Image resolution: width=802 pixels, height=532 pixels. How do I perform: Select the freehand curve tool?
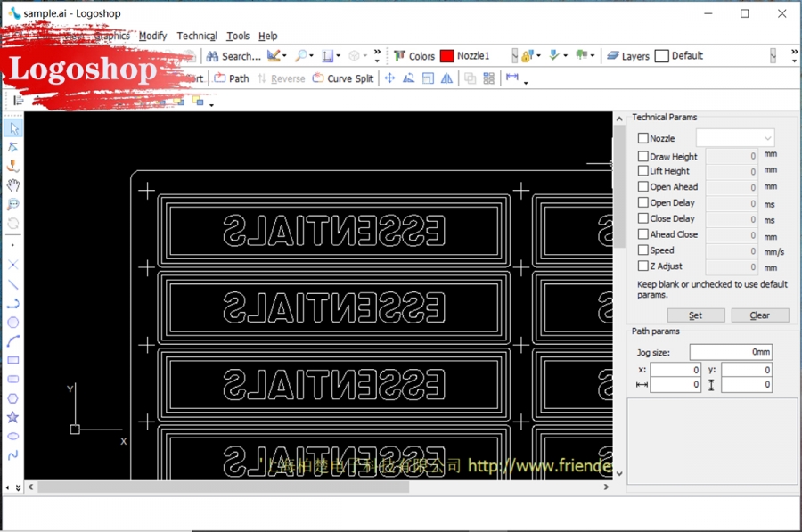coord(13,454)
